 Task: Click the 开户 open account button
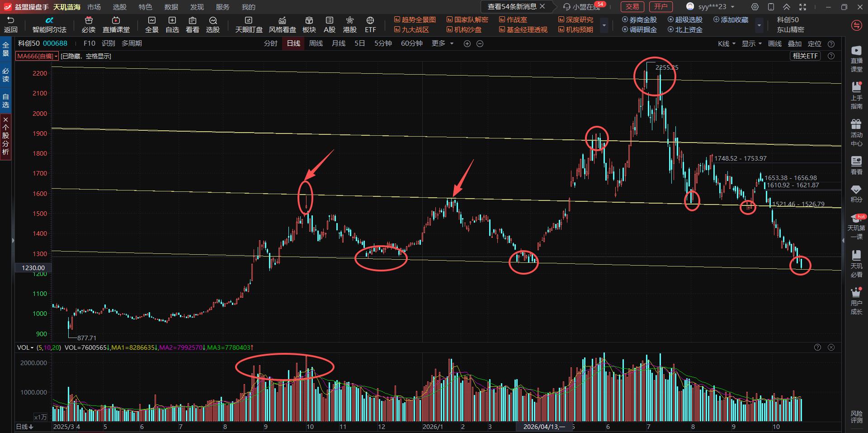tap(661, 7)
